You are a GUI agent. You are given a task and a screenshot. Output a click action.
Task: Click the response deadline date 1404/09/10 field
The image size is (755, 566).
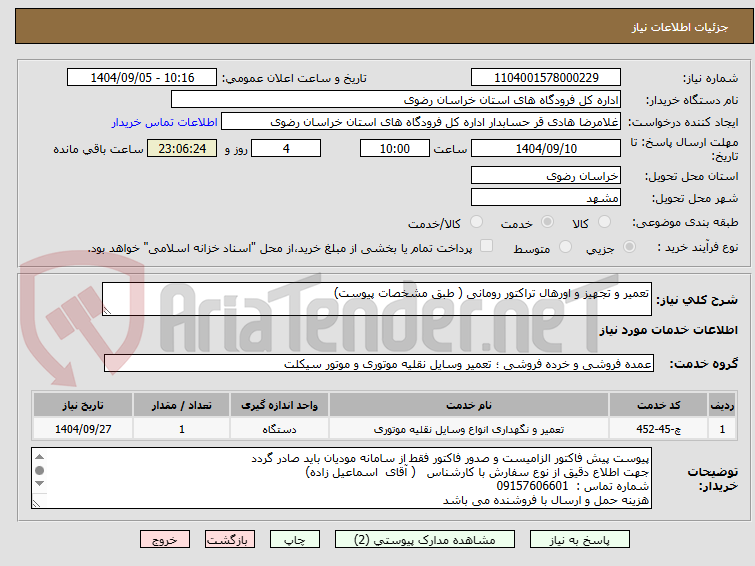(x=546, y=148)
